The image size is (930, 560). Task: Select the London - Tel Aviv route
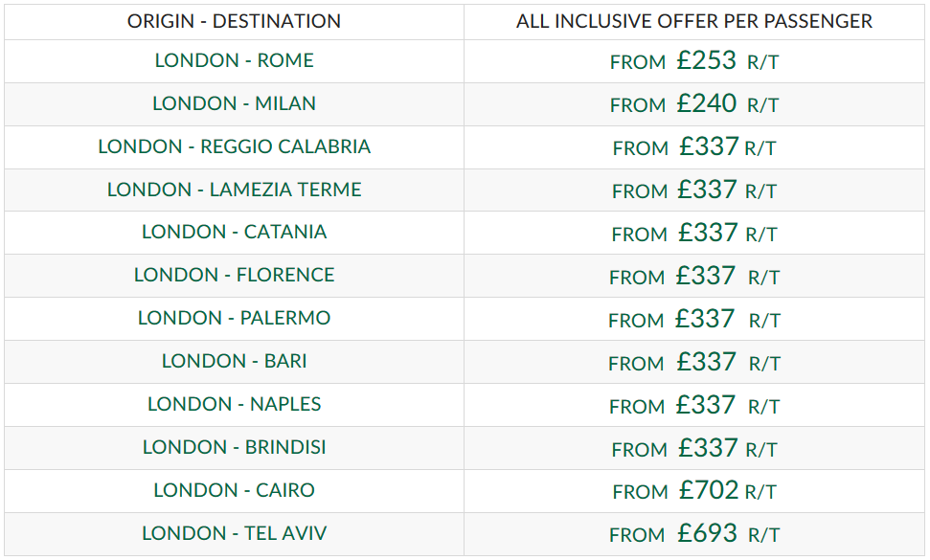pos(234,533)
